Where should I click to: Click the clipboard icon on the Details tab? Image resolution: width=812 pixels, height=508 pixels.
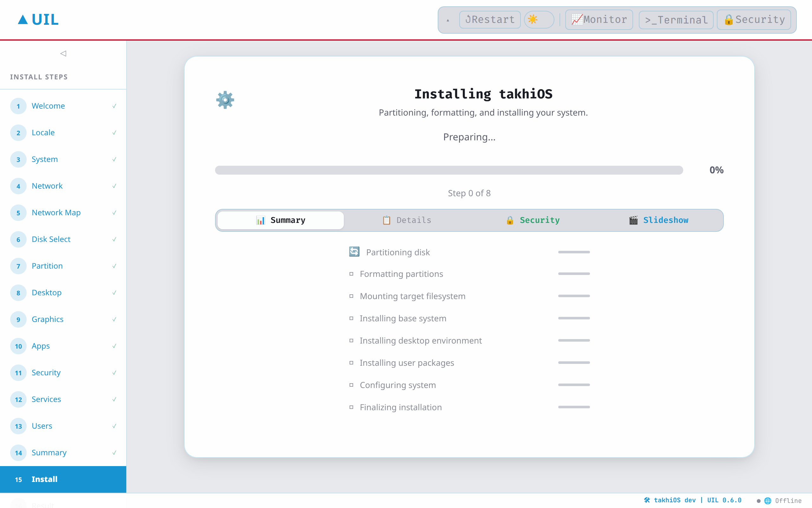pos(387,220)
